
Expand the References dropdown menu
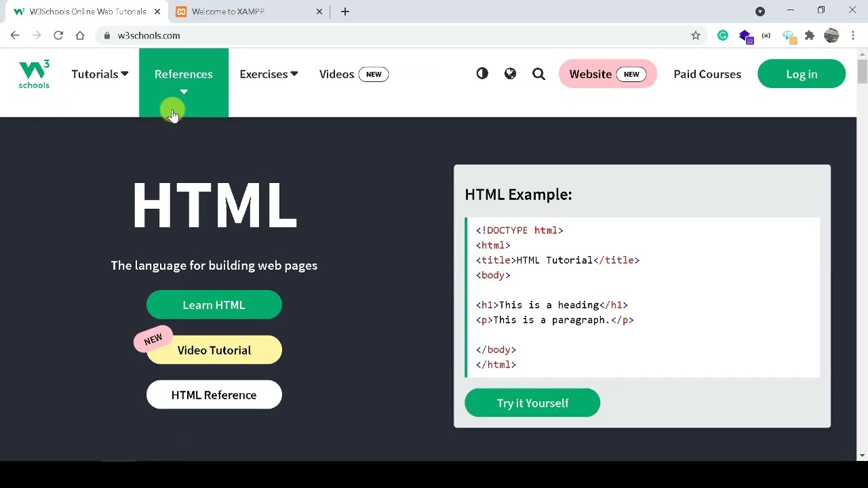(184, 81)
